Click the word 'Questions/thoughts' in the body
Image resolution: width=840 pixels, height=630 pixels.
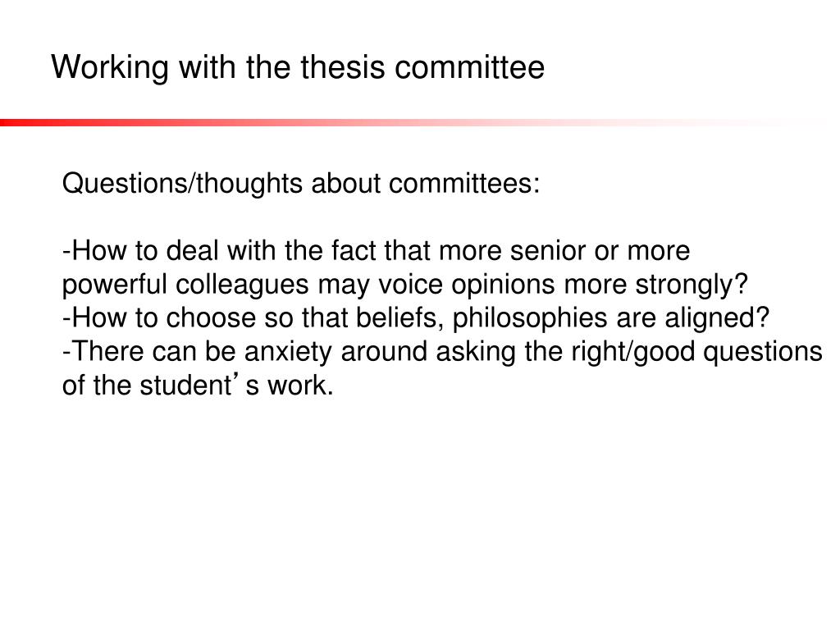point(182,184)
